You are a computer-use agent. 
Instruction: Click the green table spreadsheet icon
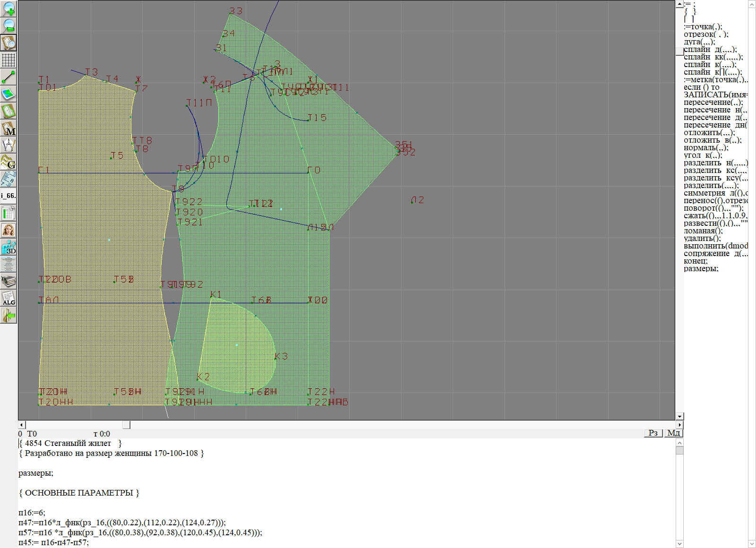pos(9,213)
